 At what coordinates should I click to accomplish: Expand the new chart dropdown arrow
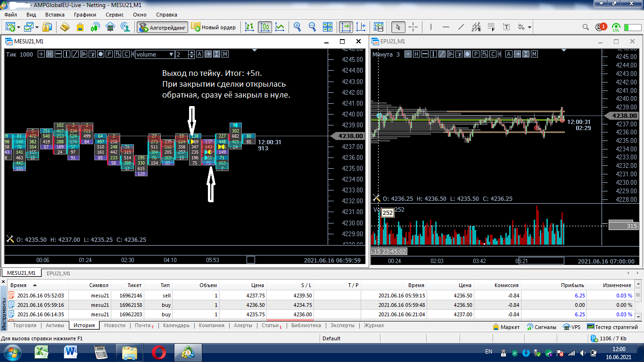click(18, 27)
